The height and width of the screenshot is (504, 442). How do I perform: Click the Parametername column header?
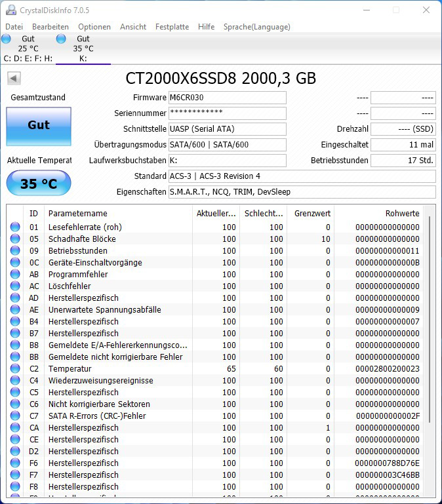click(x=118, y=214)
